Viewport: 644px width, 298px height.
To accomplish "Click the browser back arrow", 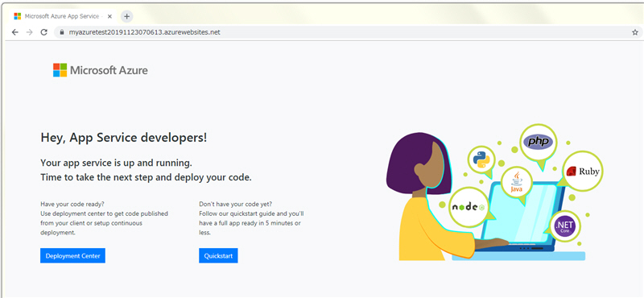I will pyautogui.click(x=15, y=32).
